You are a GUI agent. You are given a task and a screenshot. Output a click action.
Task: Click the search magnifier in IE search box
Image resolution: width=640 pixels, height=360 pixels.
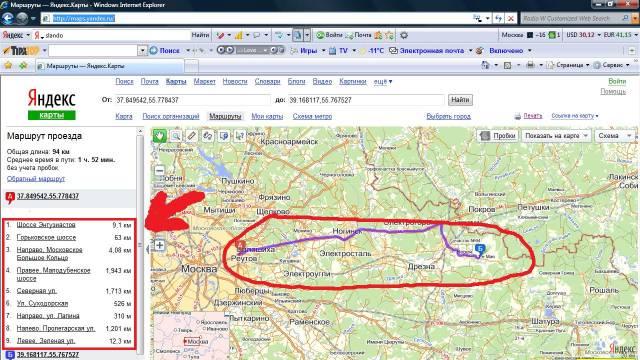tap(625, 18)
